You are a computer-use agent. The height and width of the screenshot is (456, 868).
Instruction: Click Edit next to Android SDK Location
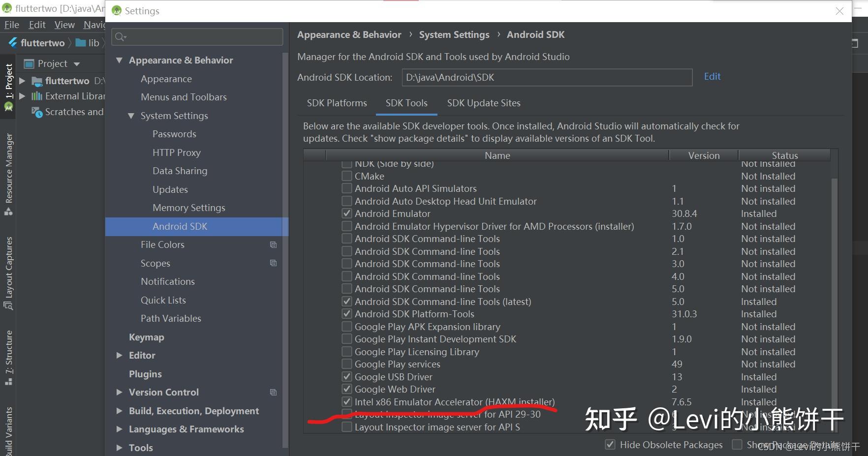[712, 76]
